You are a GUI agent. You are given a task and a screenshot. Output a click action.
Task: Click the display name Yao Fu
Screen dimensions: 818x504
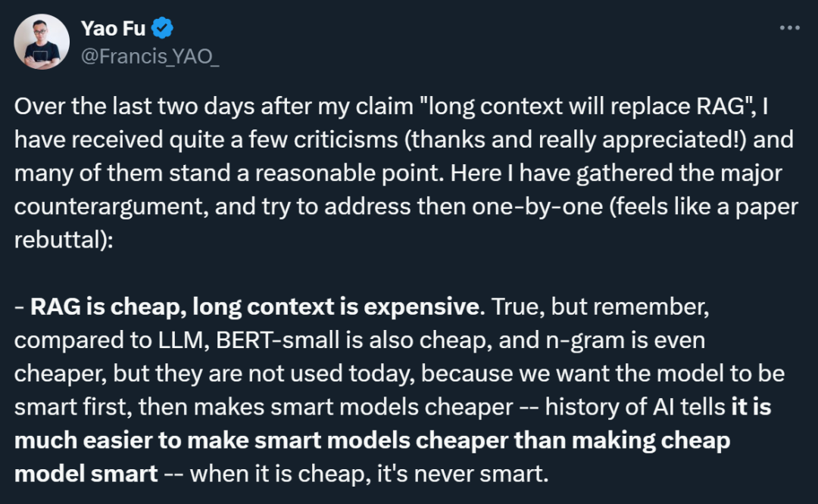click(x=114, y=29)
